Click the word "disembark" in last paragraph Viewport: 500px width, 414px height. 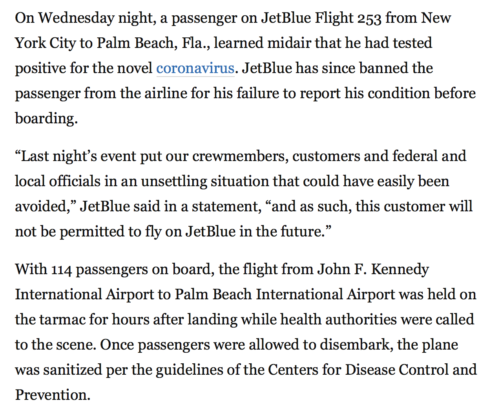click(355, 344)
